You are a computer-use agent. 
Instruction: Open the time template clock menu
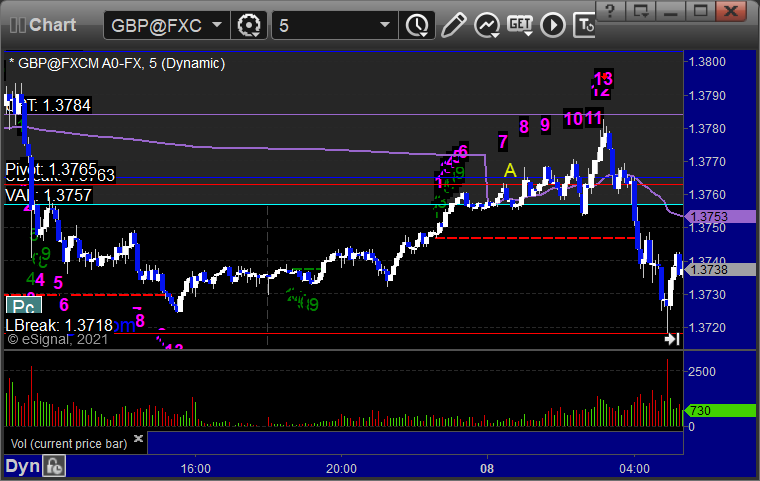(417, 25)
